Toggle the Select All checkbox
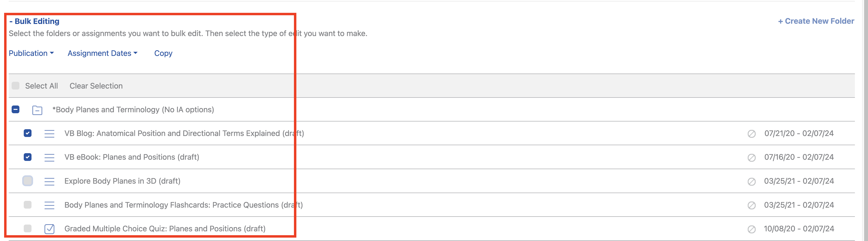This screenshot has height=241, width=868. click(x=16, y=86)
